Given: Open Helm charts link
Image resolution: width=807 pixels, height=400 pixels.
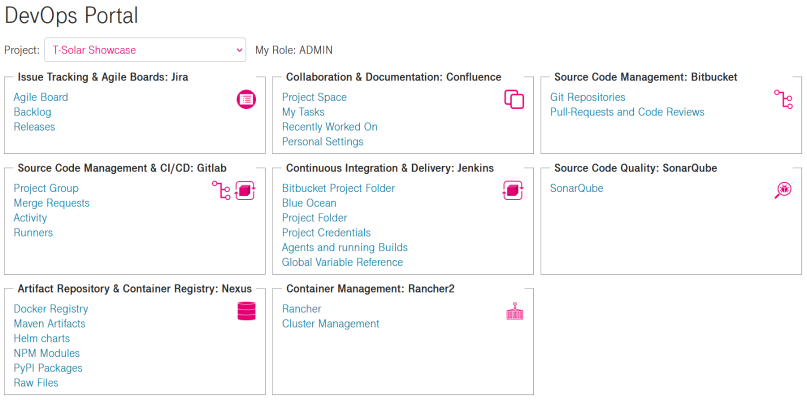Looking at the screenshot, I should click(42, 339).
